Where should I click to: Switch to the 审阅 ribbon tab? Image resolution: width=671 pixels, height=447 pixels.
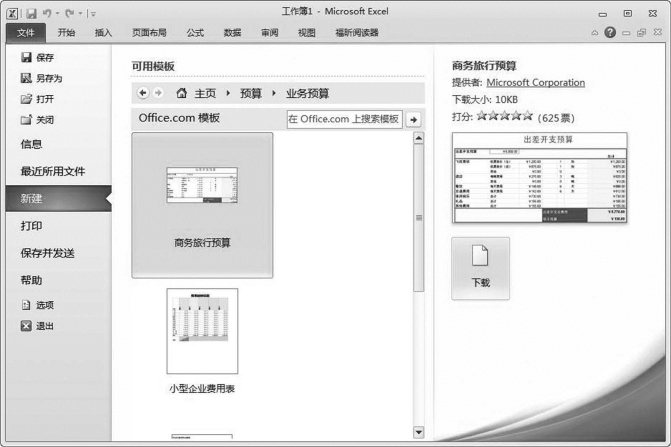point(270,33)
